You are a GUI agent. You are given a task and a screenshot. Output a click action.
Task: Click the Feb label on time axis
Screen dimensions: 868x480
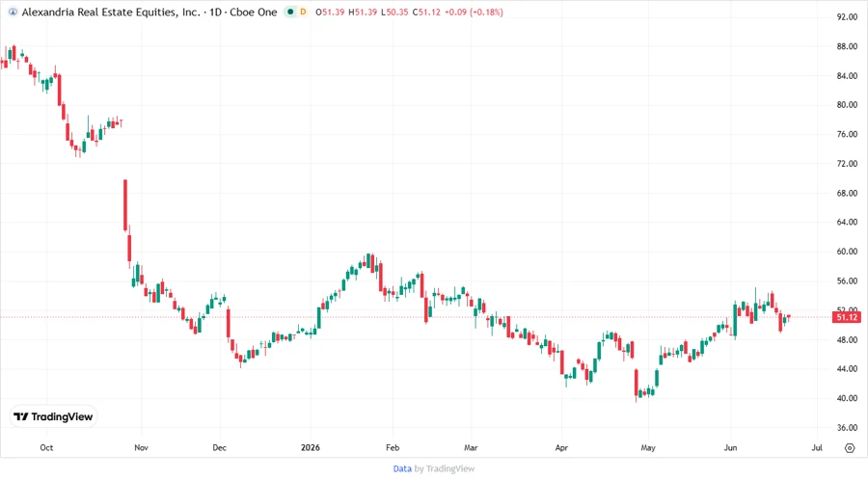click(393, 447)
